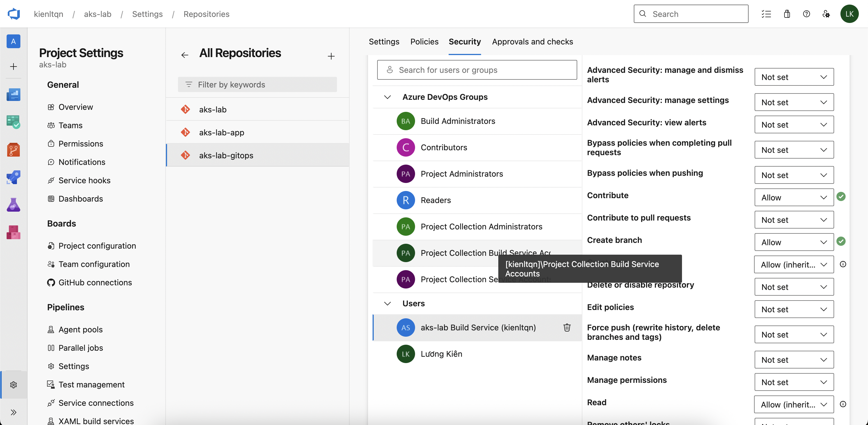The height and width of the screenshot is (425, 868).
Task: Switch to the Settings tab
Action: [x=384, y=41]
